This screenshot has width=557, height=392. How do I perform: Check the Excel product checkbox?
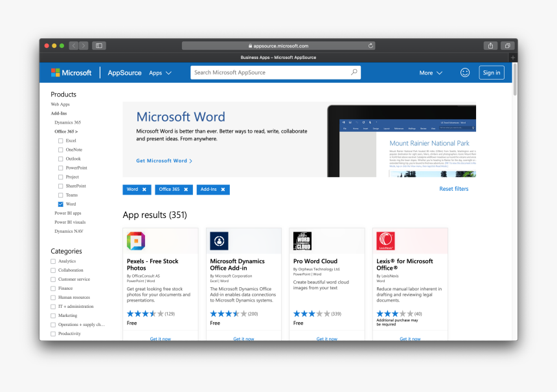(61, 141)
